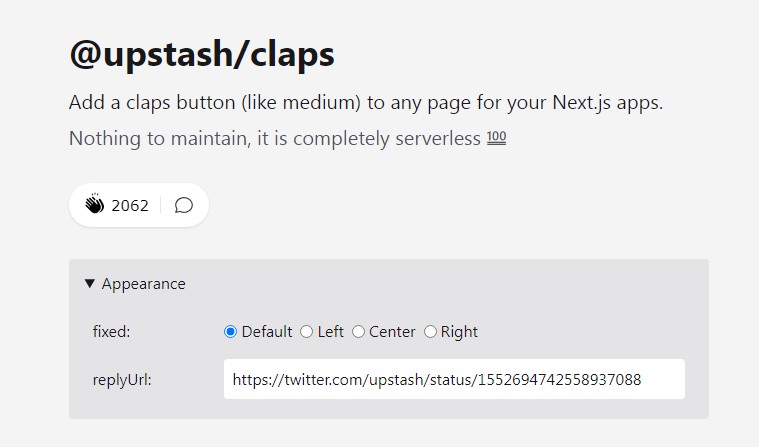This screenshot has height=447, width=759.
Task: Select the Right radio button
Action: click(431, 332)
